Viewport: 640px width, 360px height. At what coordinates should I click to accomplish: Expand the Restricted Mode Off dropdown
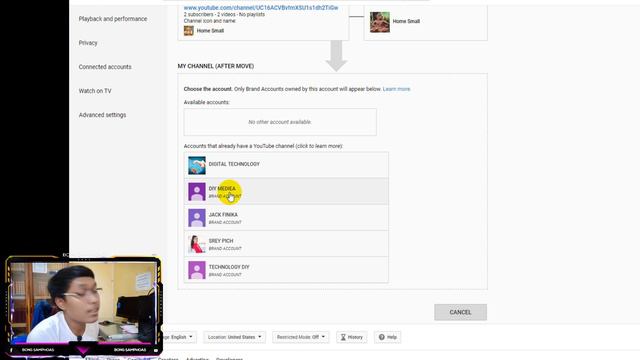click(x=300, y=337)
